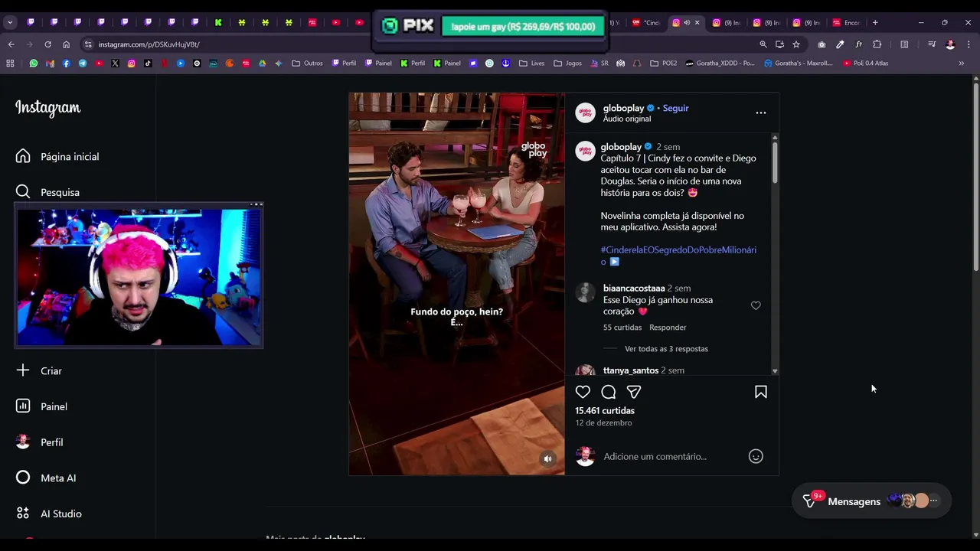Image resolution: width=980 pixels, height=551 pixels.
Task: Open site information icon in address bar
Action: (88, 44)
